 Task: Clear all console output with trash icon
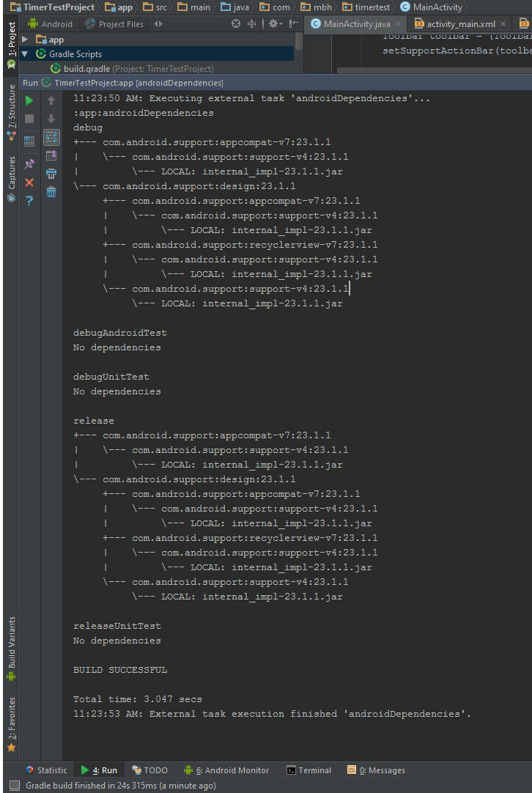(x=51, y=192)
